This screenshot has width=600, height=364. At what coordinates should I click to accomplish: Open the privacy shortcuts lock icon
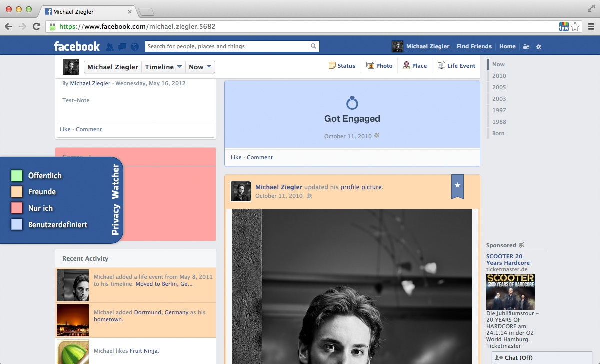tap(526, 47)
